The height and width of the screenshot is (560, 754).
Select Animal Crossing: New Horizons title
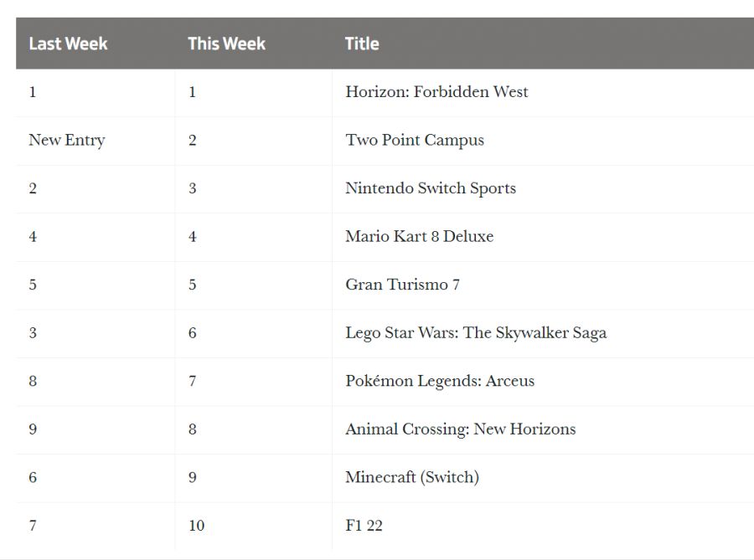click(x=461, y=429)
